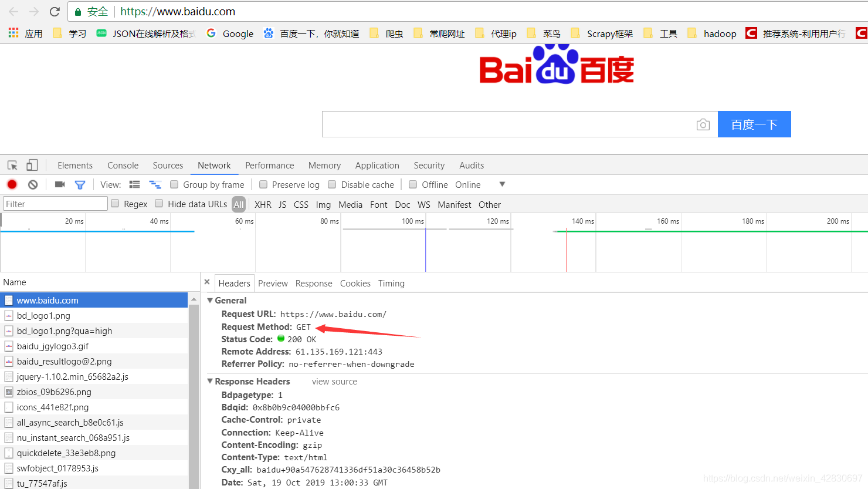Image resolution: width=868 pixels, height=489 pixels.
Task: Click the Baidu logo
Action: [557, 65]
